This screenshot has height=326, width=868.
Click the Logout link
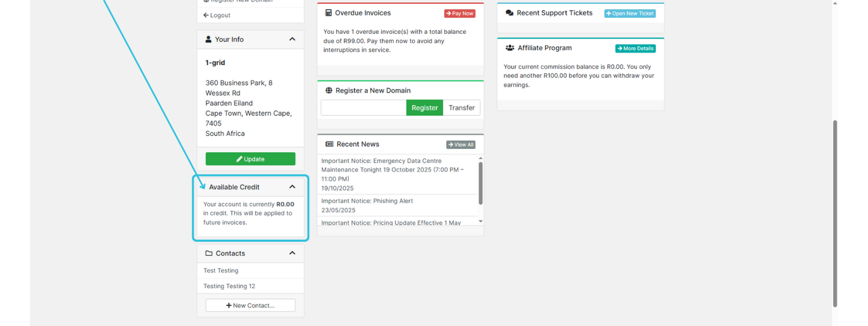click(217, 15)
